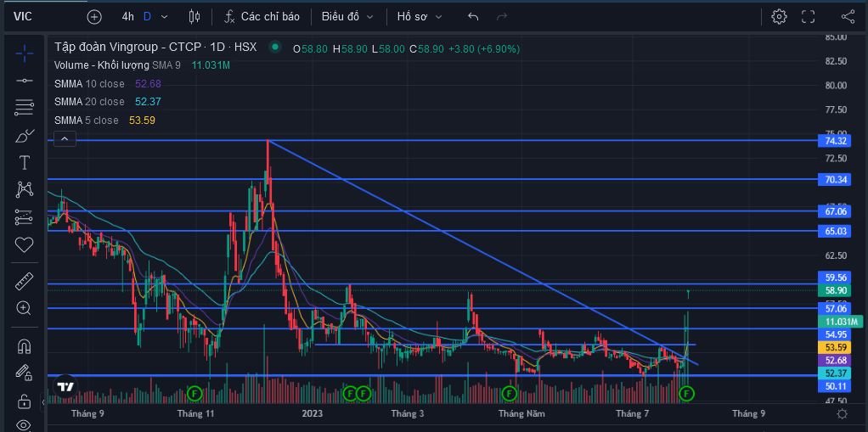The image size is (868, 432).
Task: Click the Tháng 9 label at axis start
Action: click(88, 413)
